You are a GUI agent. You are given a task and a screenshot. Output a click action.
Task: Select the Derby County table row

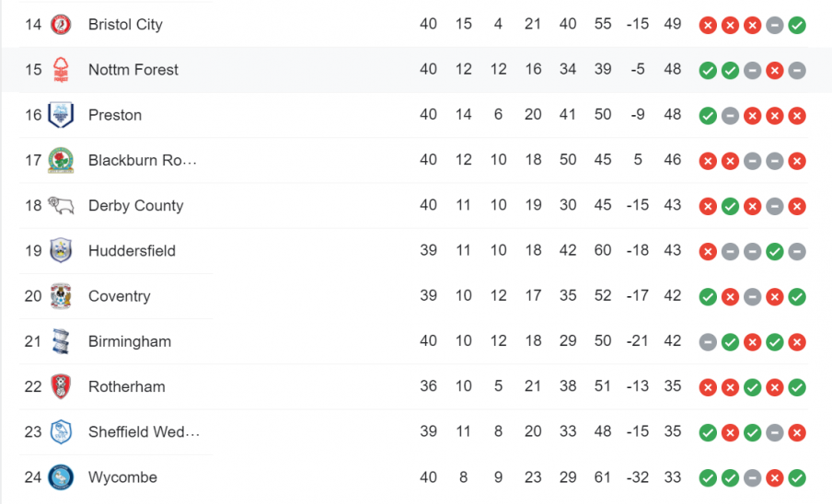[x=414, y=206]
